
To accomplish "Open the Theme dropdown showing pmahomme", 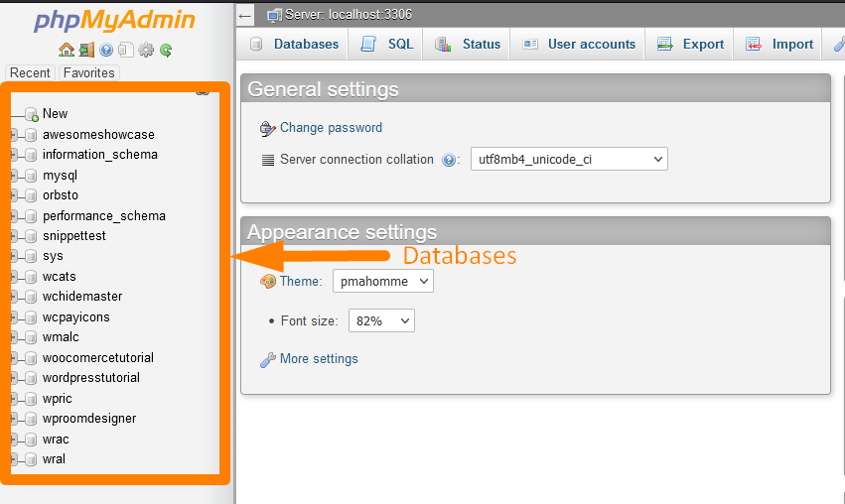I will click(x=383, y=281).
